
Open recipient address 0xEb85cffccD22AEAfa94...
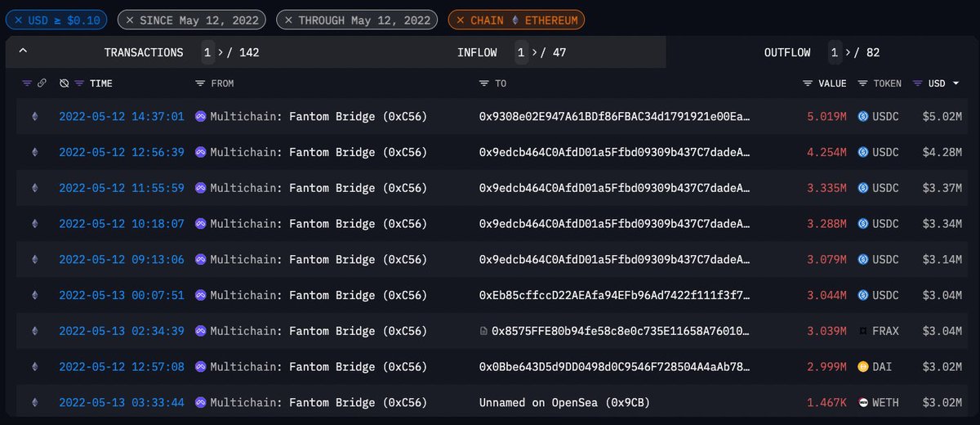point(614,295)
